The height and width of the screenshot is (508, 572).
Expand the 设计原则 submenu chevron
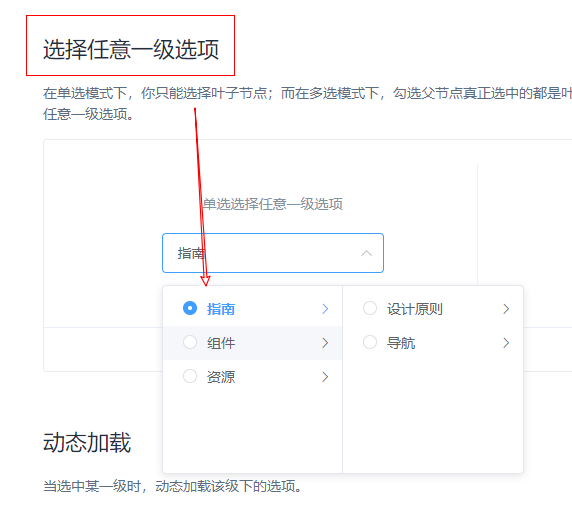(506, 309)
